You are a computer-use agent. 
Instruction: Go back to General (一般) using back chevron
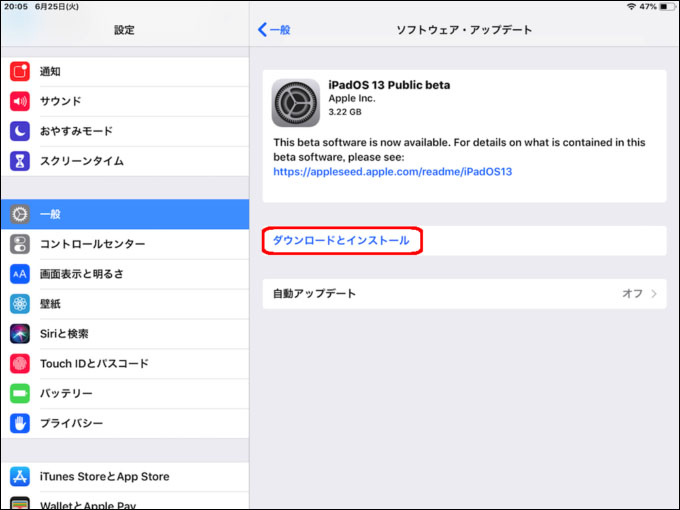tap(274, 30)
